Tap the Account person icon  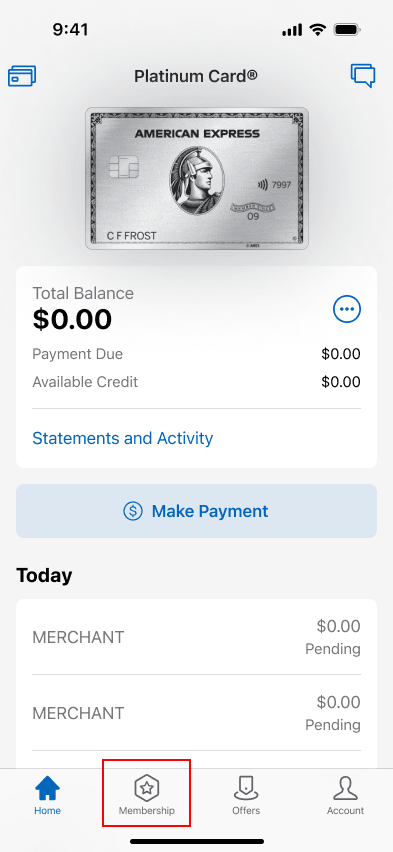click(x=345, y=788)
